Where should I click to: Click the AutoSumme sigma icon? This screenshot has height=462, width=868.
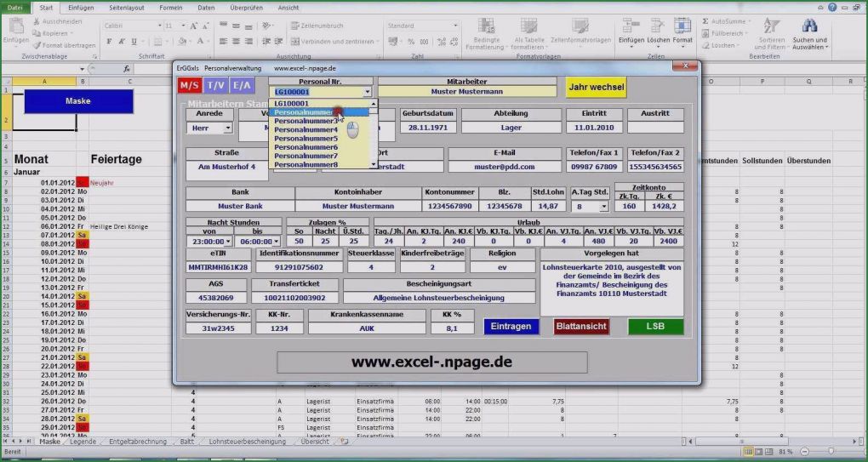click(x=705, y=21)
